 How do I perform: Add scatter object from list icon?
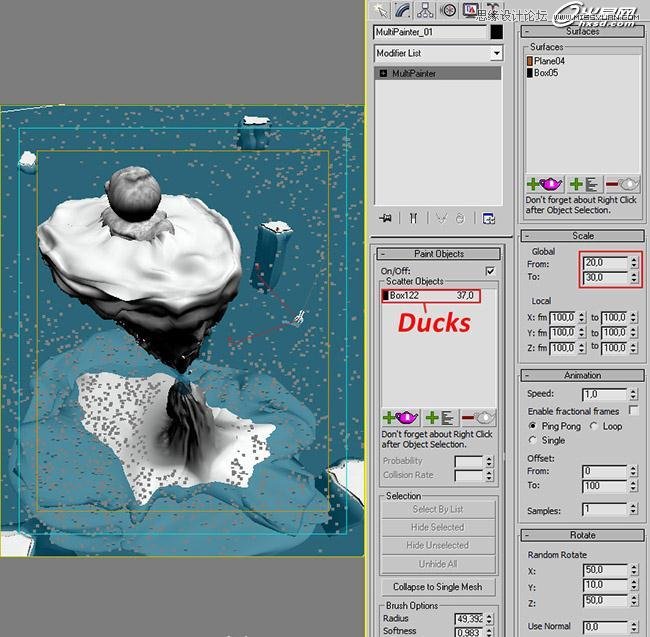coord(435,418)
